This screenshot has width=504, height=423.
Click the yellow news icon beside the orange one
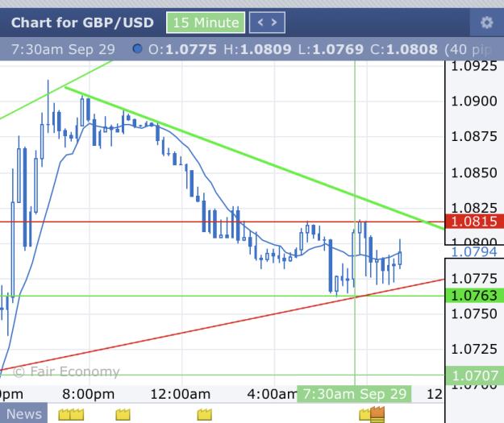click(364, 414)
